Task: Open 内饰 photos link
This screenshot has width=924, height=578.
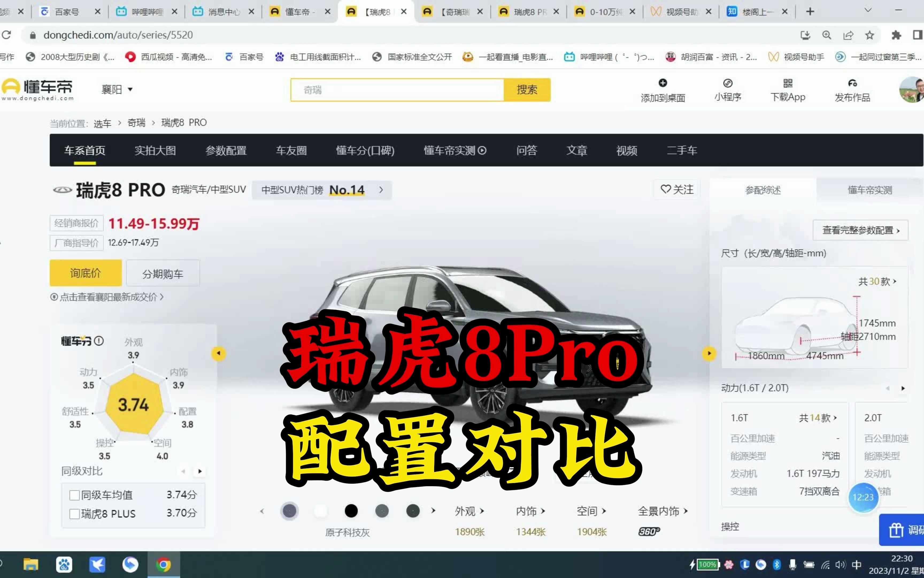Action: click(x=530, y=511)
